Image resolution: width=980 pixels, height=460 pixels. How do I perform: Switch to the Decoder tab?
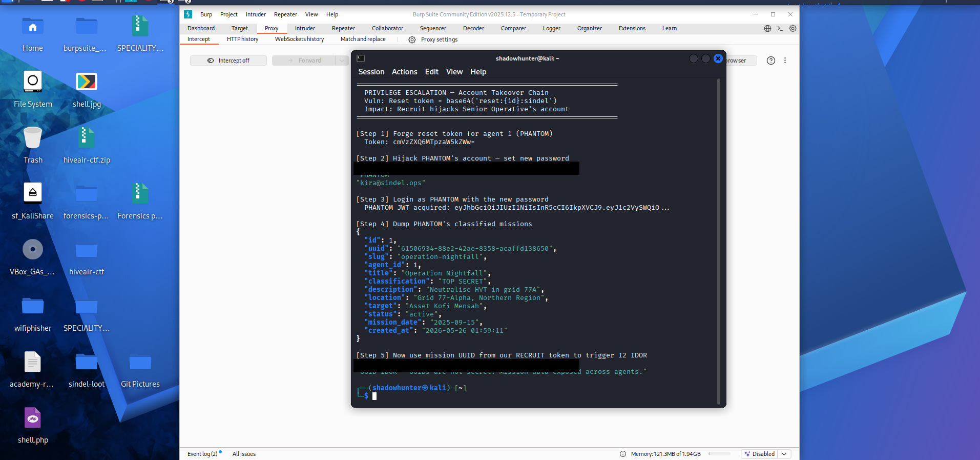click(473, 28)
